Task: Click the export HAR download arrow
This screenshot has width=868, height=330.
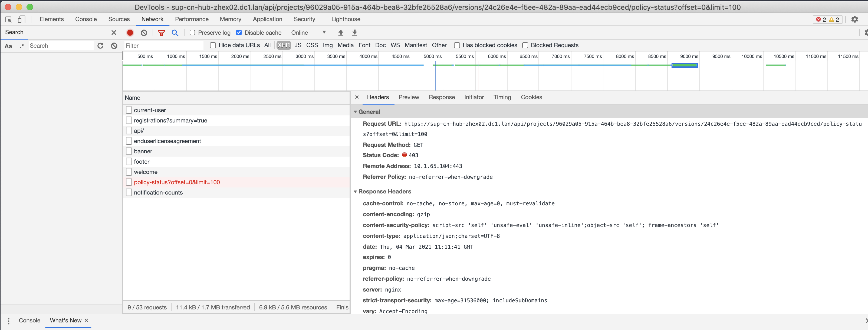Action: click(354, 33)
